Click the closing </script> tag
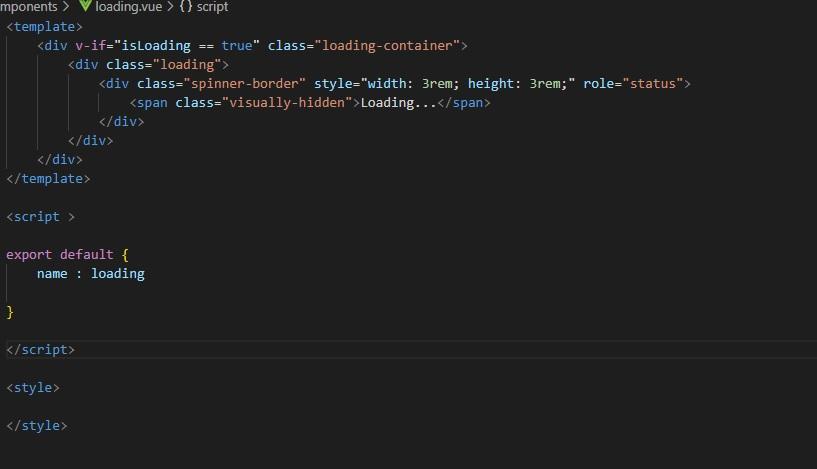This screenshot has width=817, height=469. [x=40, y=350]
